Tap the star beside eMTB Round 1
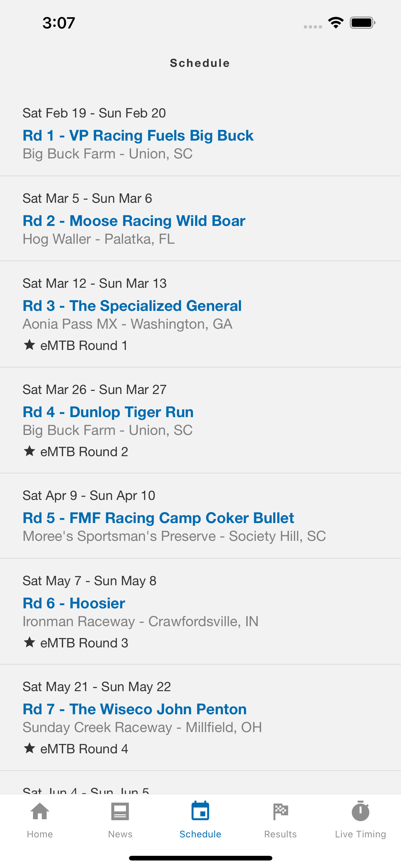The width and height of the screenshot is (401, 868). coord(29,345)
